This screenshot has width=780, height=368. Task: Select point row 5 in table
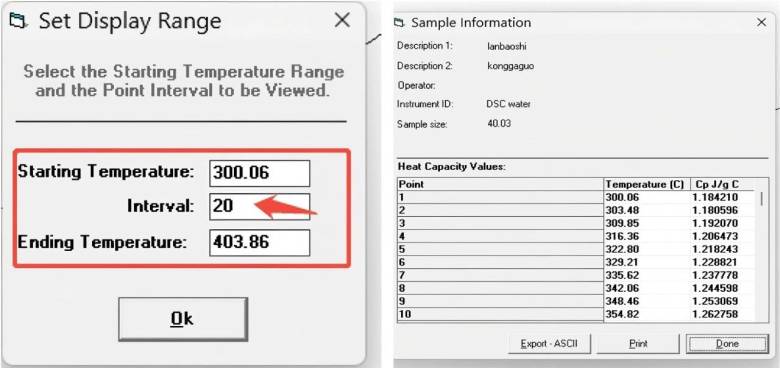(500, 249)
